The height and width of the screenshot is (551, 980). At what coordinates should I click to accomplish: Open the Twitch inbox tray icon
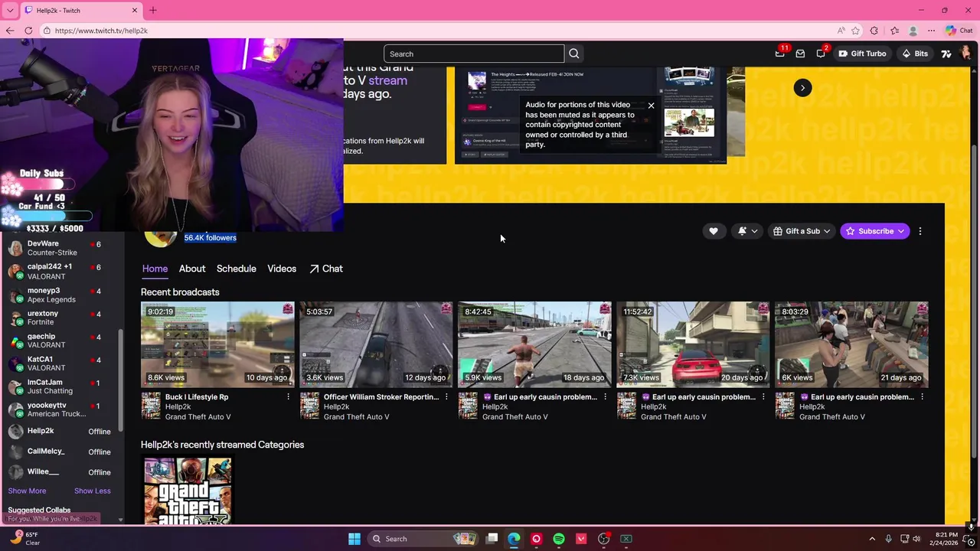pyautogui.click(x=800, y=54)
